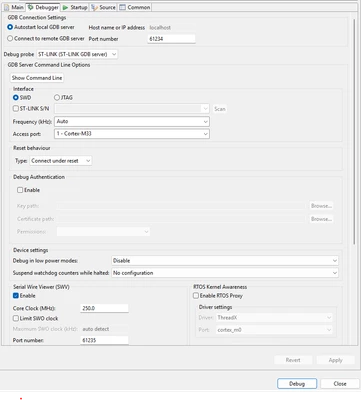This screenshot has width=361, height=400.
Task: Select the SWD interface radio button
Action: [x=16, y=98]
